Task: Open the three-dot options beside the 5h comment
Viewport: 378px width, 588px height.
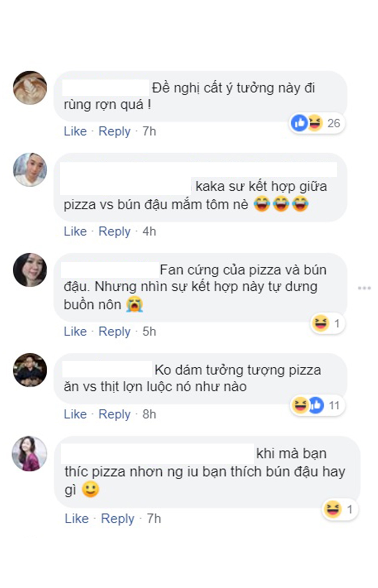Action: 364,288
